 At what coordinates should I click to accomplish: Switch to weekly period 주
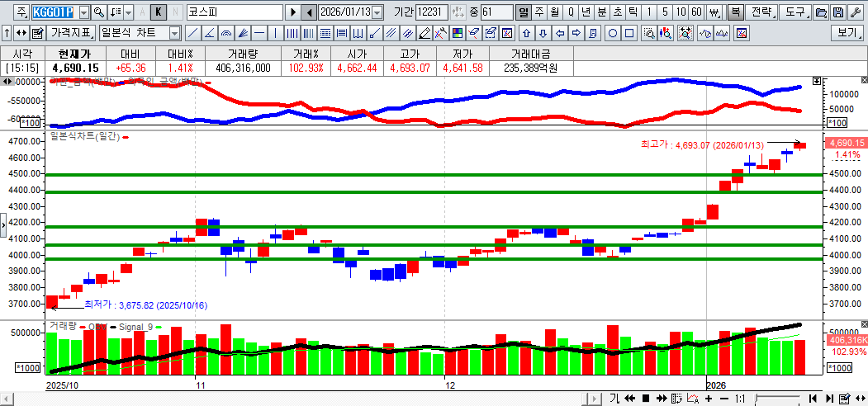point(539,12)
